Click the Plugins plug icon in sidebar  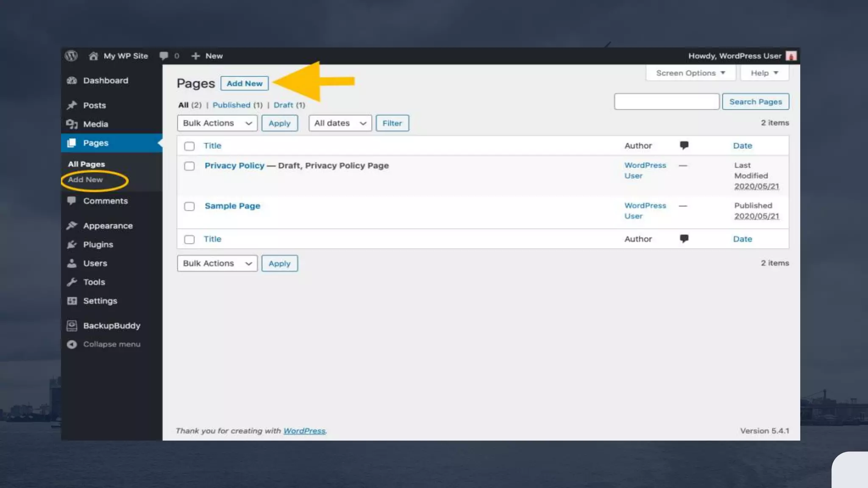point(72,244)
